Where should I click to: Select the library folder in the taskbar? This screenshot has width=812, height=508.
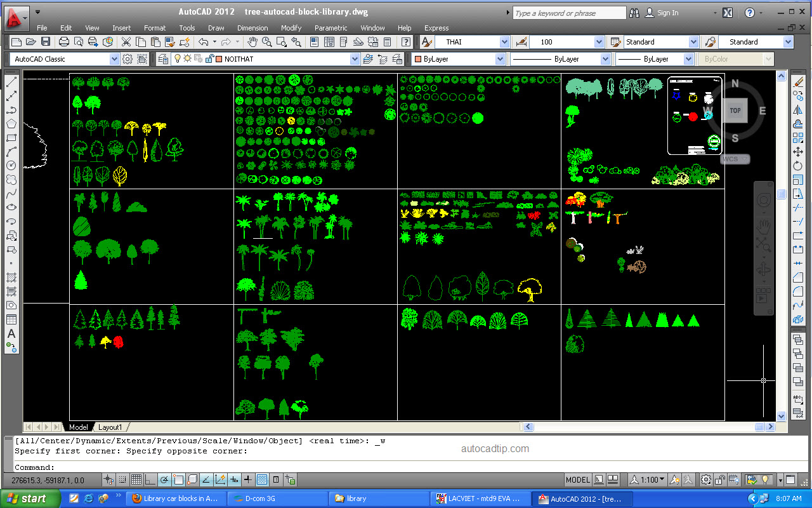click(x=379, y=498)
